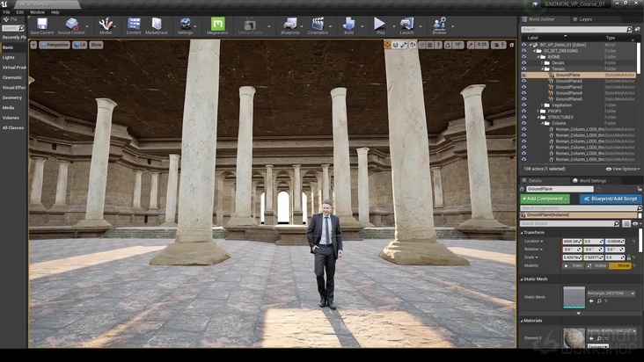Set mobility to Movable
Viewport: 644px width, 362px height.
tap(619, 265)
